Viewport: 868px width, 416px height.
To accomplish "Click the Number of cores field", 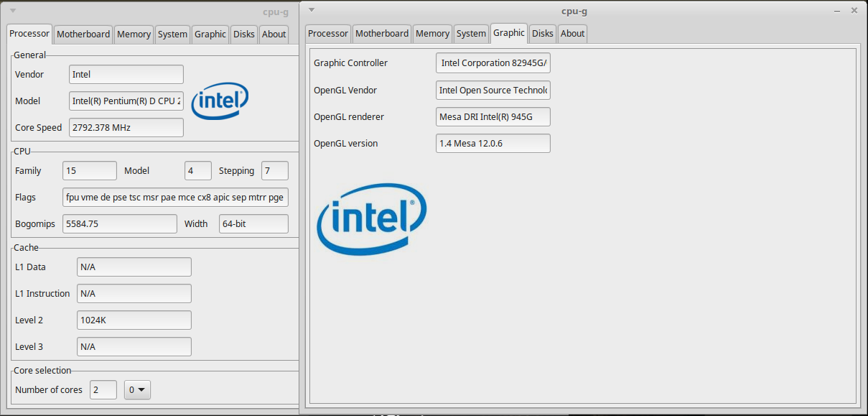I will [103, 390].
